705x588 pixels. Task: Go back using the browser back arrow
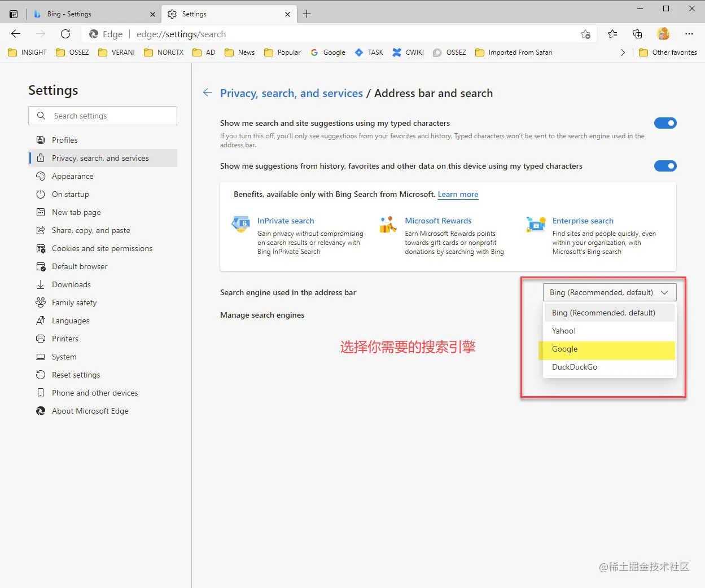(x=16, y=34)
